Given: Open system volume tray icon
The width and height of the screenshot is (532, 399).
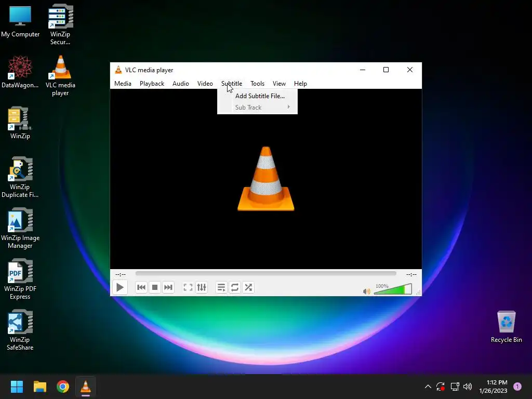Looking at the screenshot, I should (x=468, y=387).
